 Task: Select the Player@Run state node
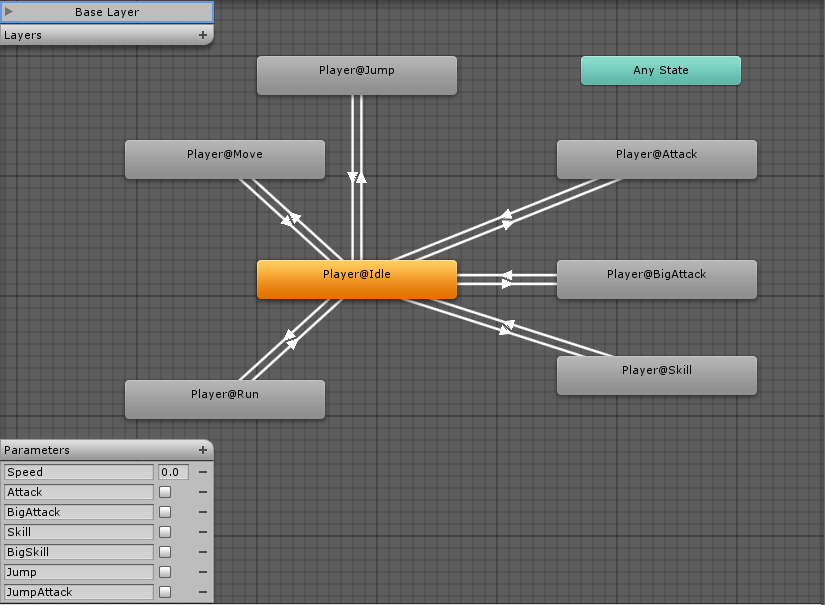point(225,399)
